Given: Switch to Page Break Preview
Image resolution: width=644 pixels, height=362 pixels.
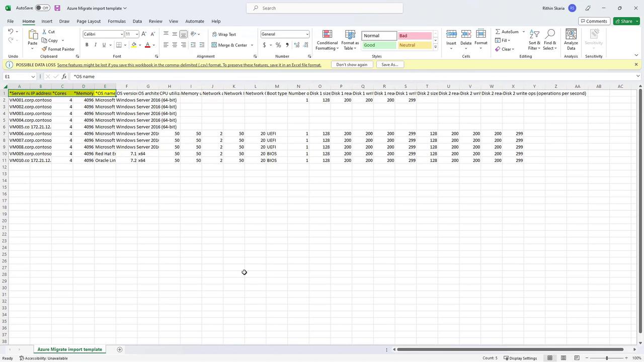Looking at the screenshot, I should point(577,358).
